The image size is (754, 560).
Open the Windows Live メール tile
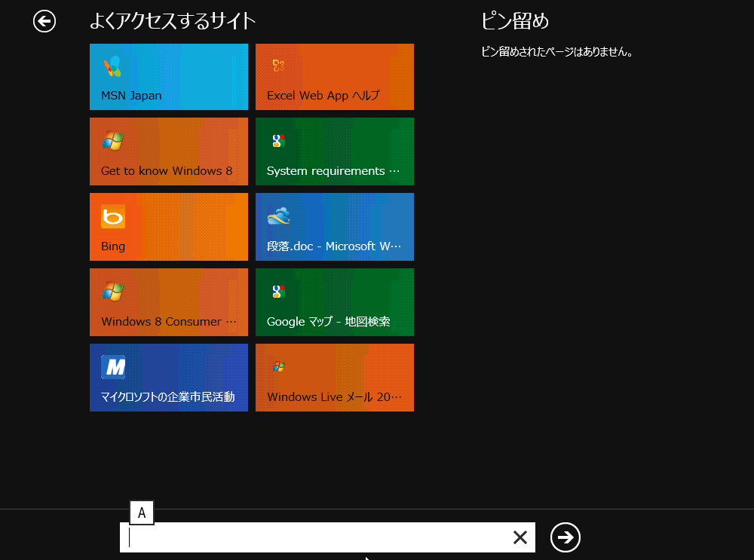tap(335, 378)
